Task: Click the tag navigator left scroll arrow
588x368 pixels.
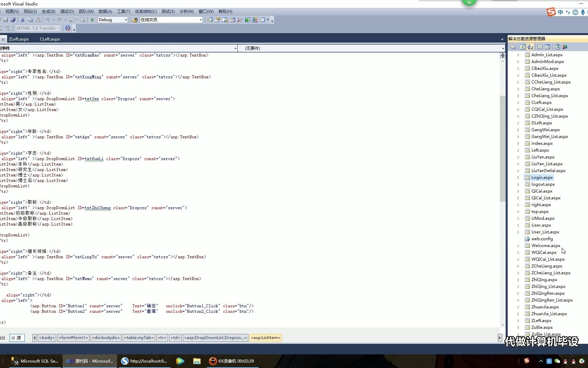Action: [34, 338]
